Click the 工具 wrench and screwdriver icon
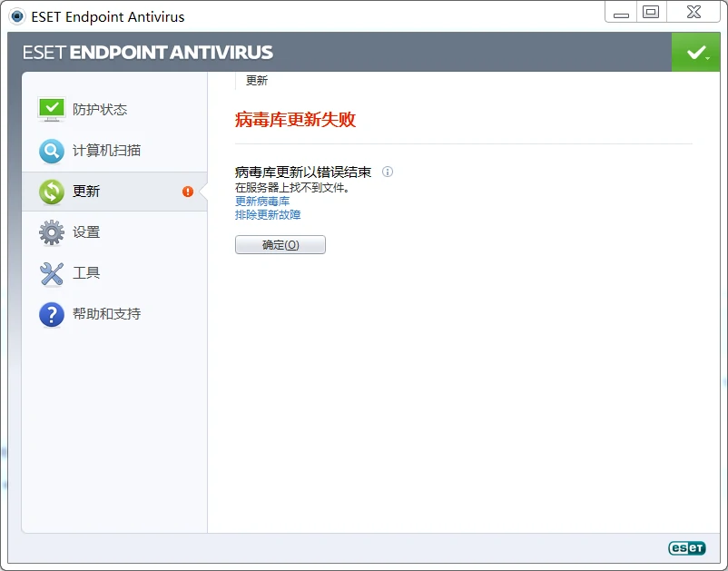 [x=52, y=273]
